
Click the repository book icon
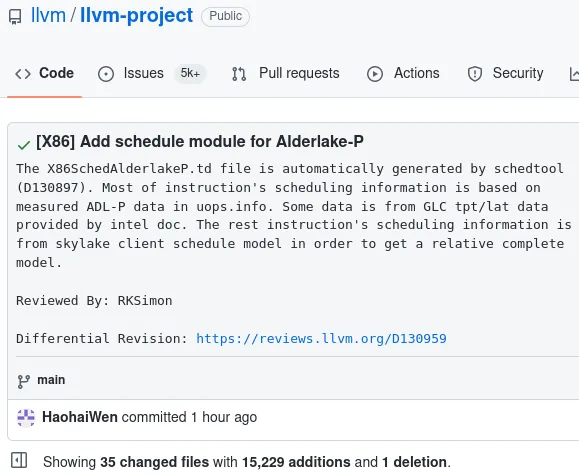15,17
